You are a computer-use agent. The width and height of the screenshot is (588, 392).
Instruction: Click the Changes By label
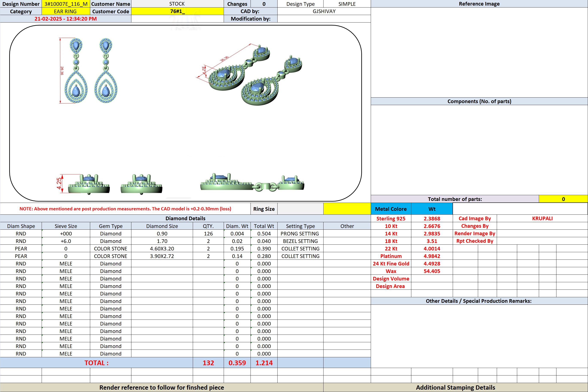(475, 226)
